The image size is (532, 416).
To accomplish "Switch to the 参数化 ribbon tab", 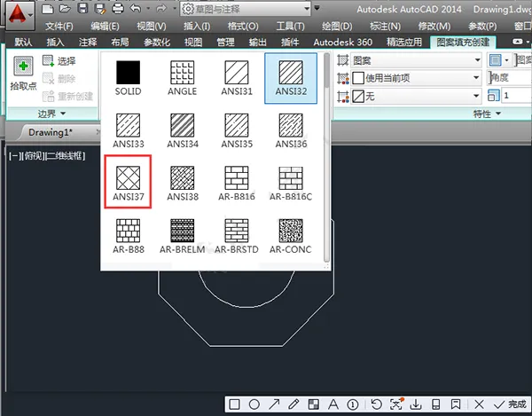I will 156,42.
